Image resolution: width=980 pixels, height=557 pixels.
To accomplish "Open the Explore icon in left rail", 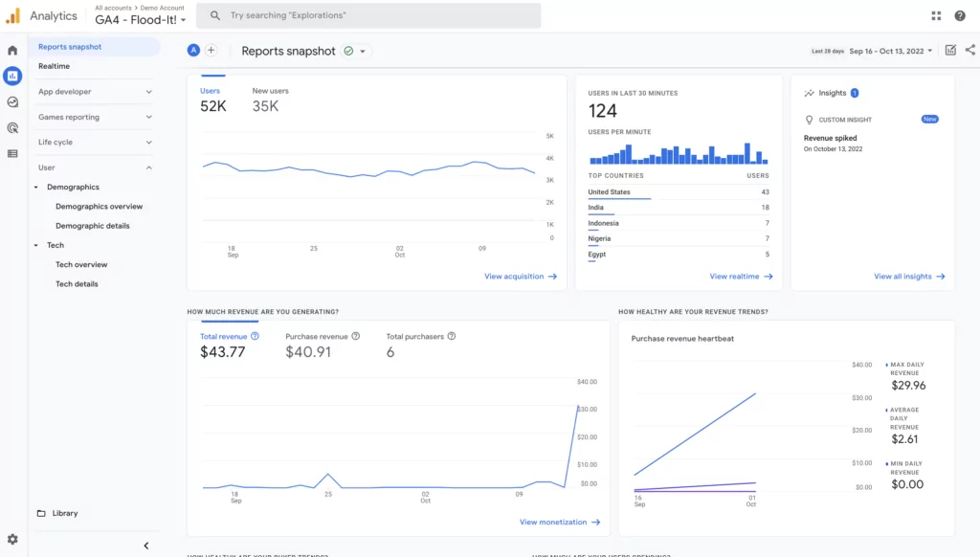I will 12,101.
